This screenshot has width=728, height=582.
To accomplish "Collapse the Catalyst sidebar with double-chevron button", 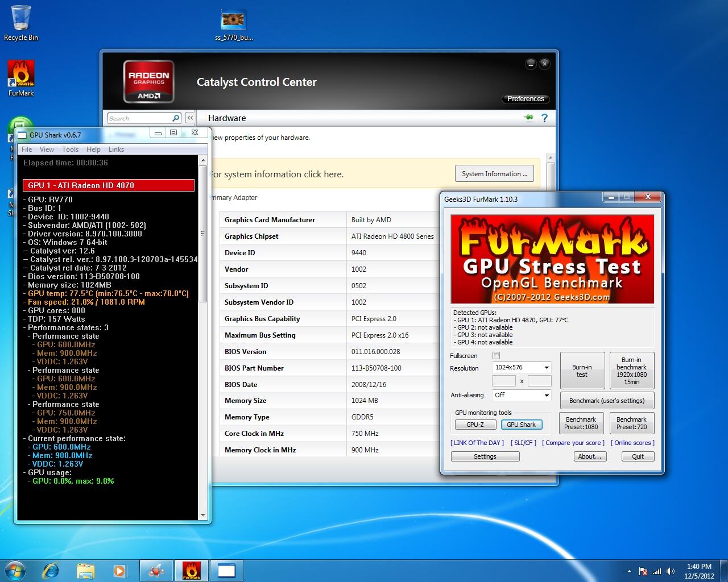I will (190, 118).
